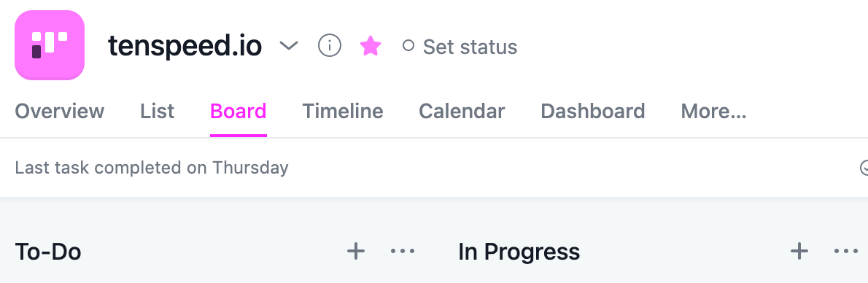Screen dimensions: 868x283
Task: Switch to the List tab
Action: [158, 112]
